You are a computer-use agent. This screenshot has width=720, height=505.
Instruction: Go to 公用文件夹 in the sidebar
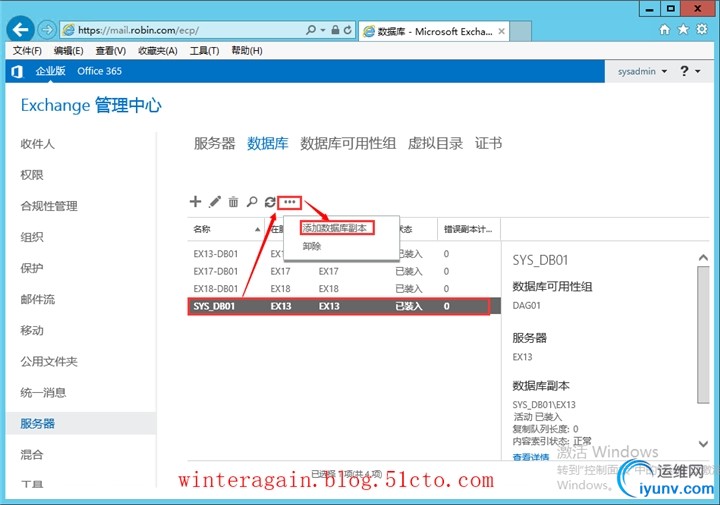[49, 361]
